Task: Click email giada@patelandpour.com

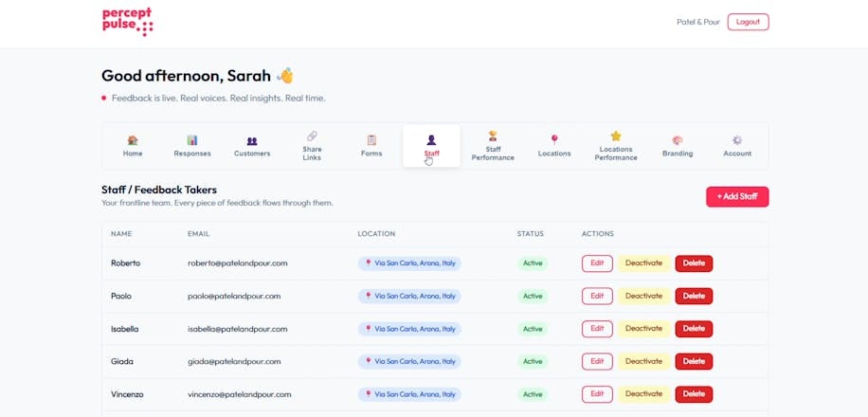Action: 234,362
